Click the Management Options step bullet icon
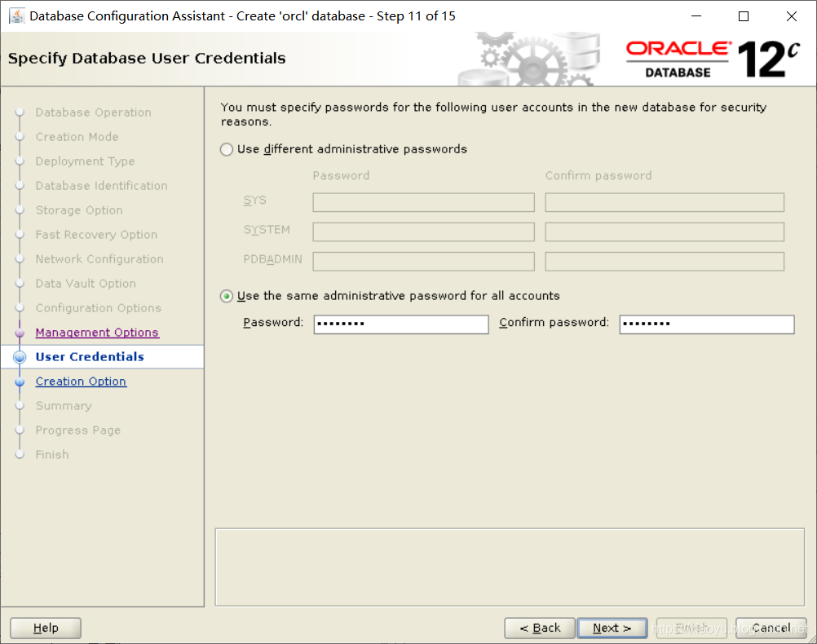This screenshot has width=817, height=644. pyautogui.click(x=20, y=333)
